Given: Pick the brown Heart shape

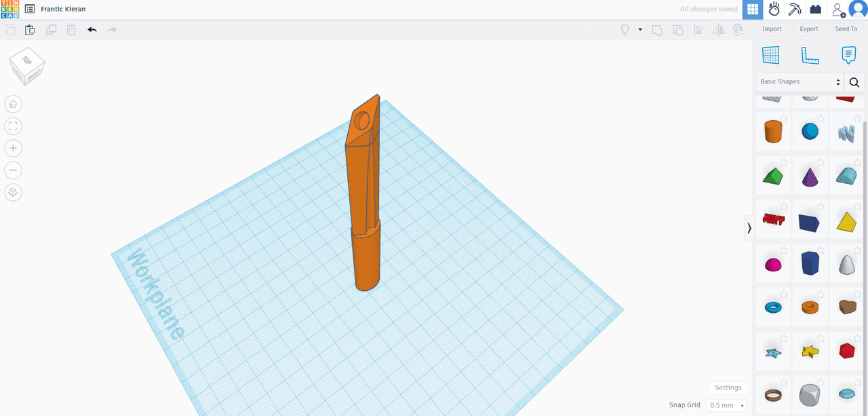Looking at the screenshot, I should pyautogui.click(x=846, y=307).
